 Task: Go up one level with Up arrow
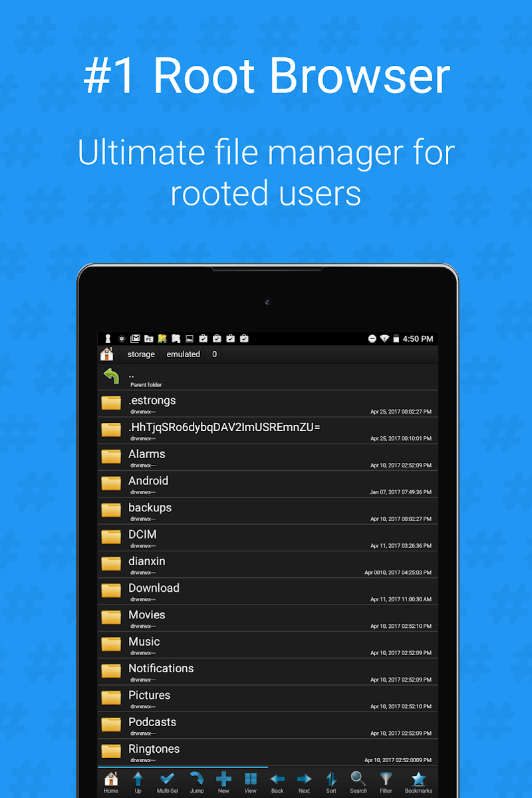(138, 781)
